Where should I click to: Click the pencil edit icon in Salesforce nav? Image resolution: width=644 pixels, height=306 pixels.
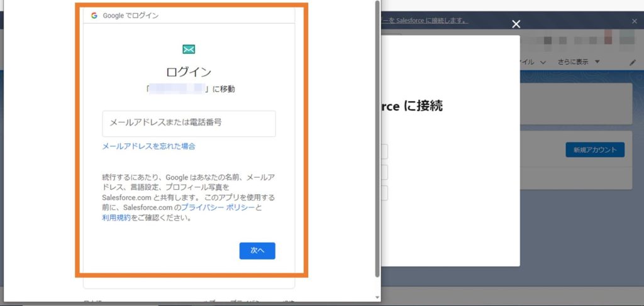click(x=633, y=62)
